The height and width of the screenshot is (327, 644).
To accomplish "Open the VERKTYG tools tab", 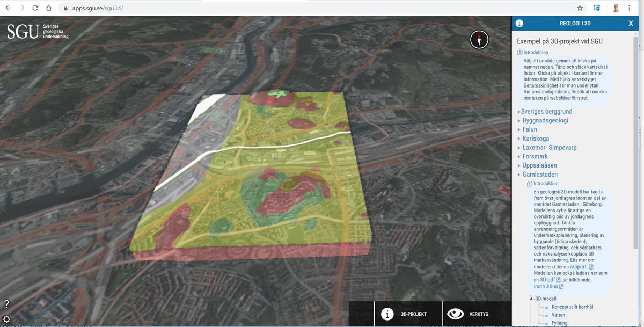I will tap(477, 314).
